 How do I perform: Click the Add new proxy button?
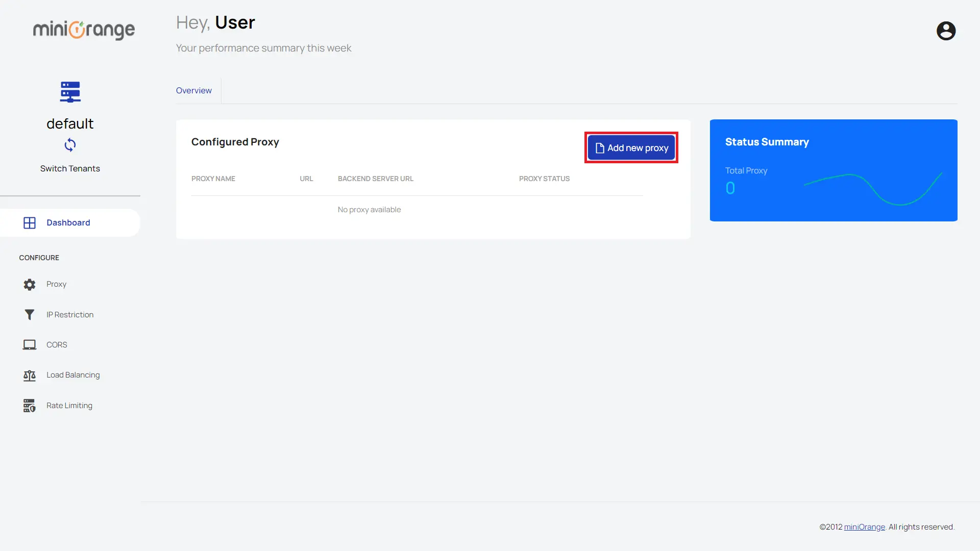pos(631,148)
